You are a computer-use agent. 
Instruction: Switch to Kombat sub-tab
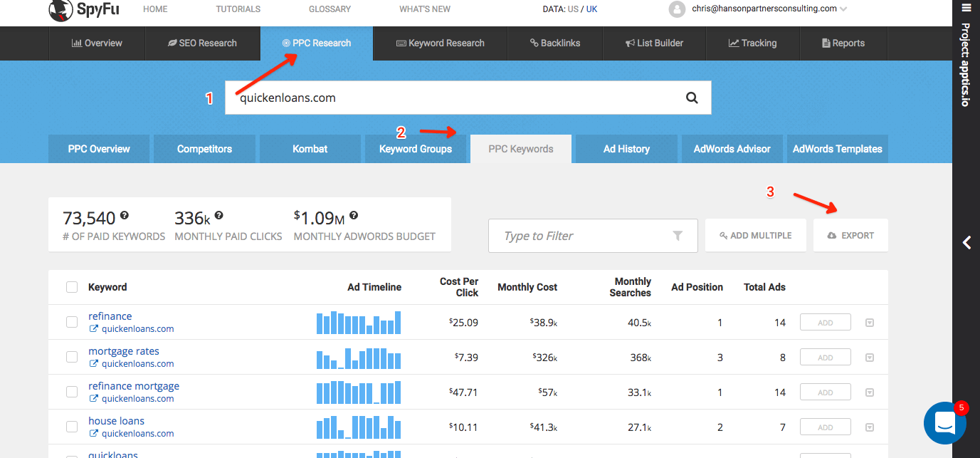[x=310, y=149]
